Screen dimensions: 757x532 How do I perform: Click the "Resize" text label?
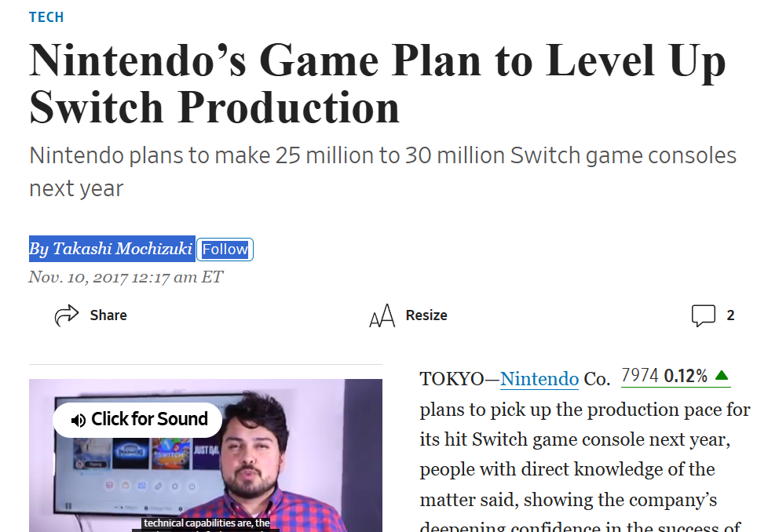point(426,315)
